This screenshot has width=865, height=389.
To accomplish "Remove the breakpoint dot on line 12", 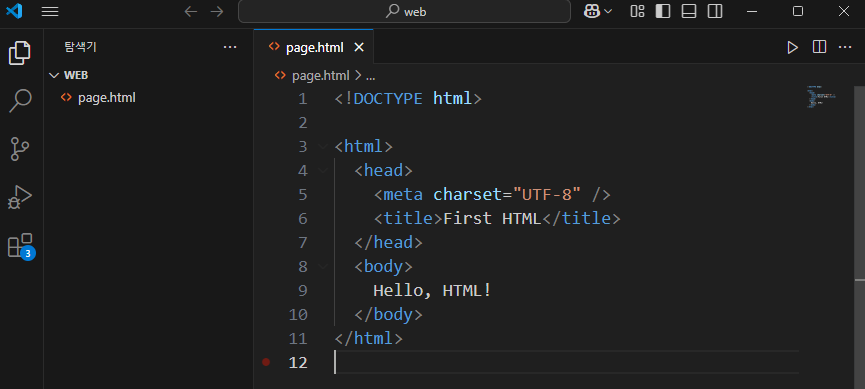I will click(x=266, y=363).
